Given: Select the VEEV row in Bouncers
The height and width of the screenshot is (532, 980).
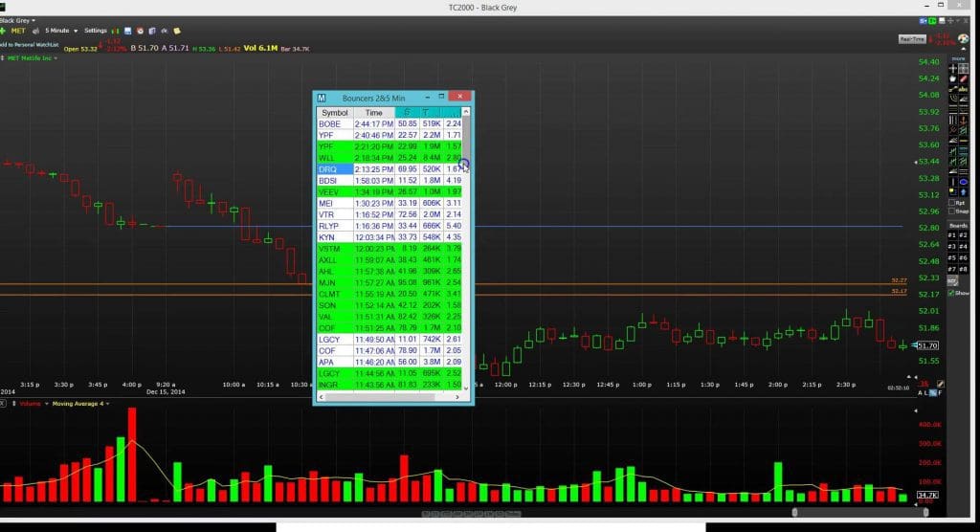Looking at the screenshot, I should [x=390, y=192].
